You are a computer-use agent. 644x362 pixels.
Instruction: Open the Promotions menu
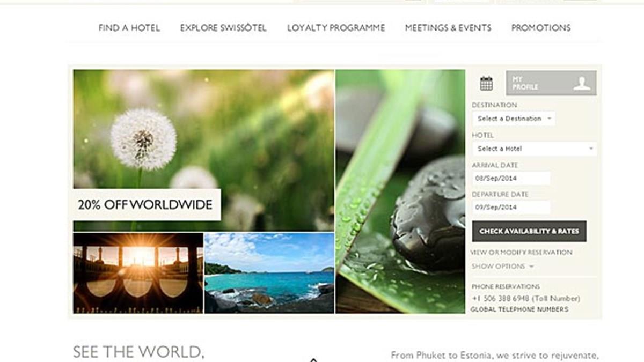point(541,28)
